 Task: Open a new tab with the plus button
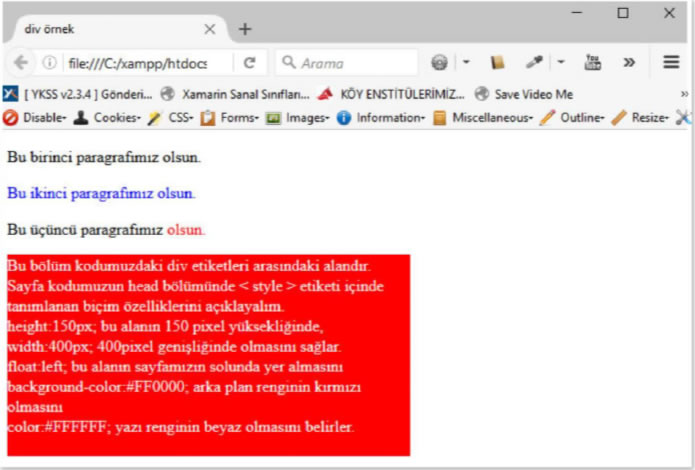pyautogui.click(x=245, y=29)
